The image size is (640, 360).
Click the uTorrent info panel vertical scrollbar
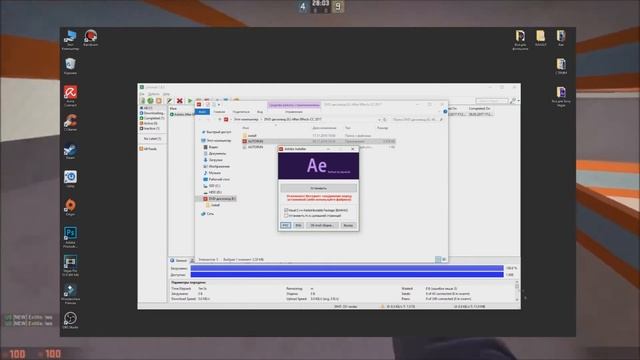coord(517,291)
